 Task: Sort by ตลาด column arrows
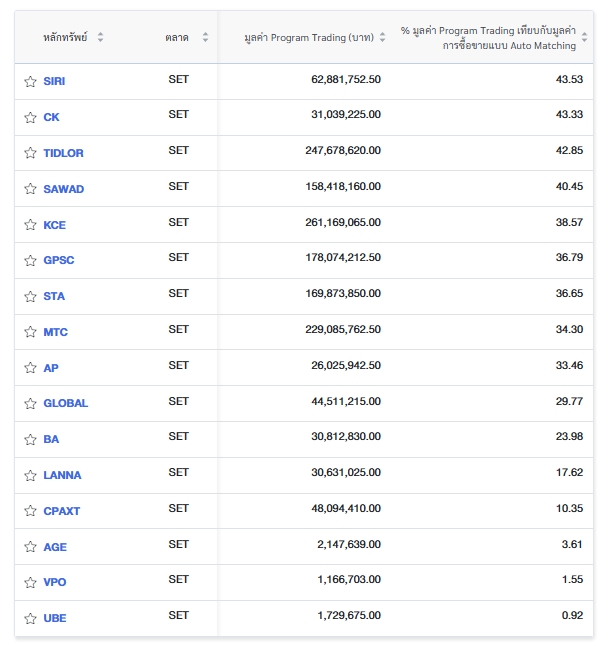[x=205, y=37]
